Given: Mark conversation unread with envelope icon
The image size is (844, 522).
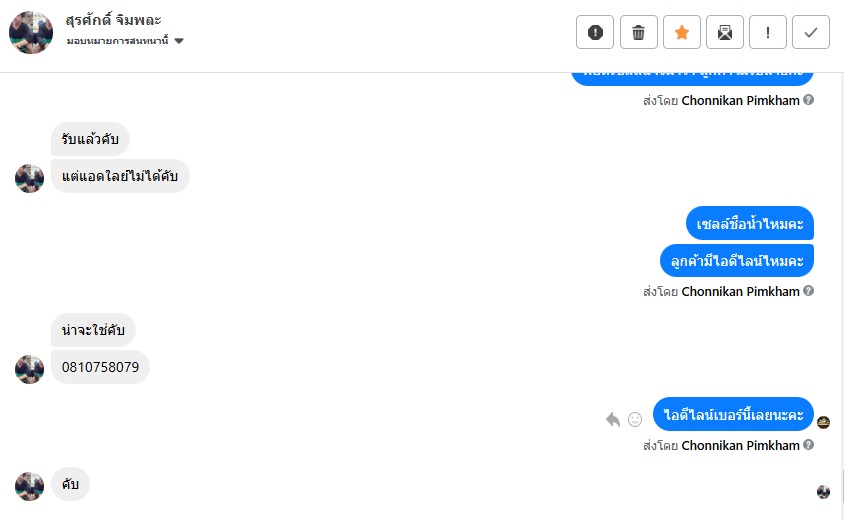Looking at the screenshot, I should (724, 32).
